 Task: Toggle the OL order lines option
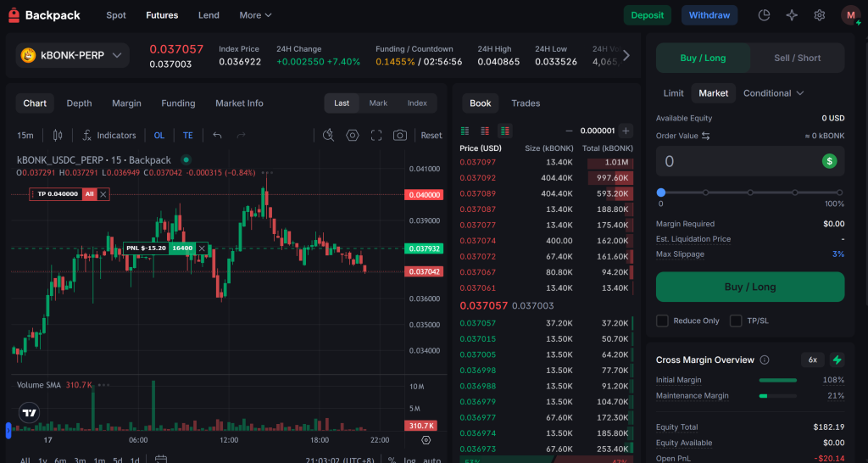point(159,135)
